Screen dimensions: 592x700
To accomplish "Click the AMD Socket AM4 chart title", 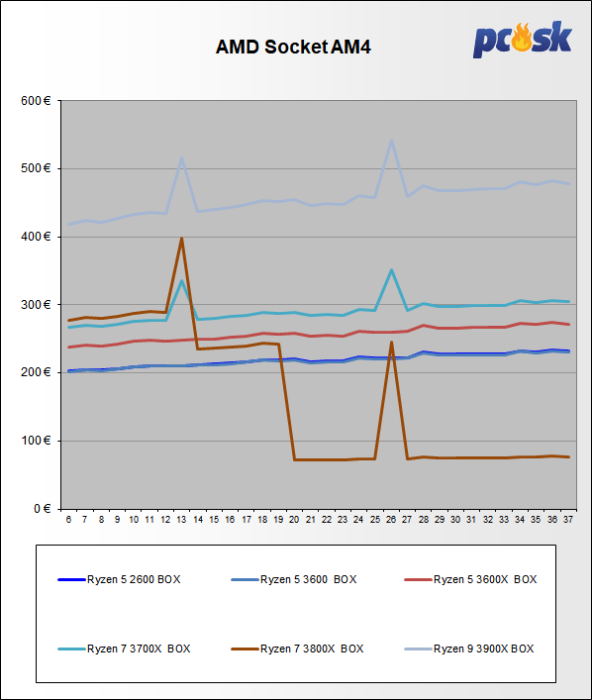I will [x=293, y=47].
